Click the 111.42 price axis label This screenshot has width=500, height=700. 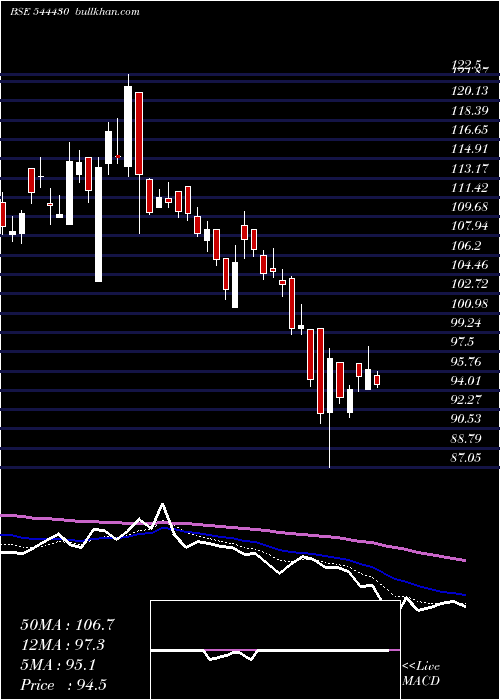pos(469,188)
